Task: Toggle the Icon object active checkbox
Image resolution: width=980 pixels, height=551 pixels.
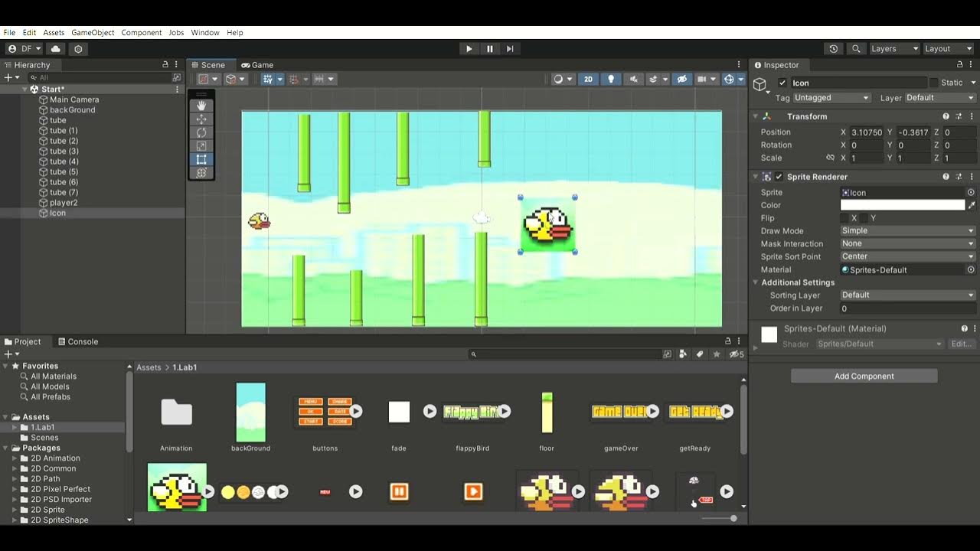Action: (782, 83)
